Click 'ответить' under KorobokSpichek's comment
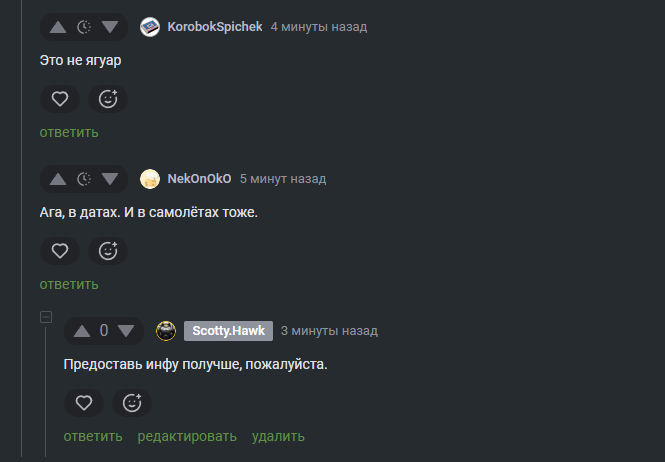The image size is (665, 462). 69,132
